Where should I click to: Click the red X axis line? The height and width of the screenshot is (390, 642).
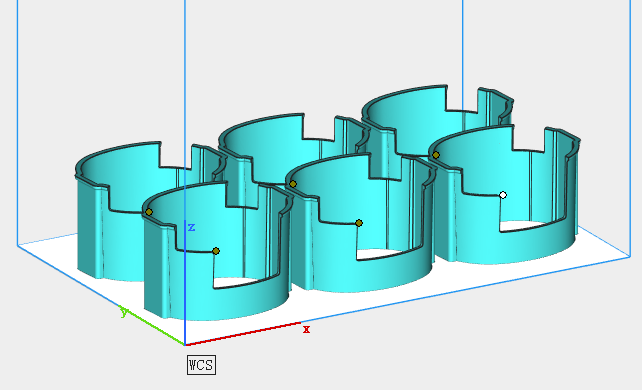[243, 334]
